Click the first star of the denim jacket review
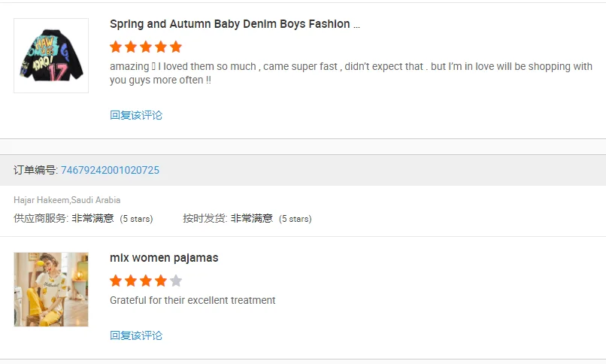 pyautogui.click(x=116, y=47)
